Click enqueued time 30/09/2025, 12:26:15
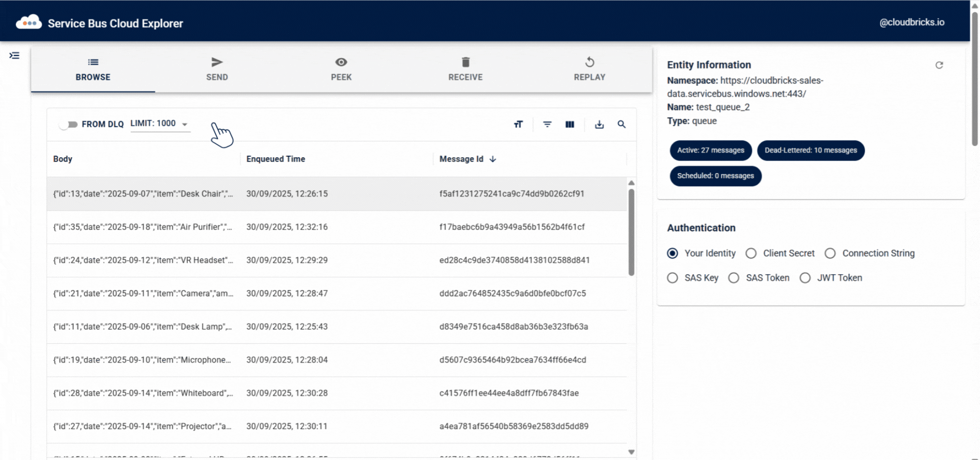The width and height of the screenshot is (980, 460). (287, 194)
